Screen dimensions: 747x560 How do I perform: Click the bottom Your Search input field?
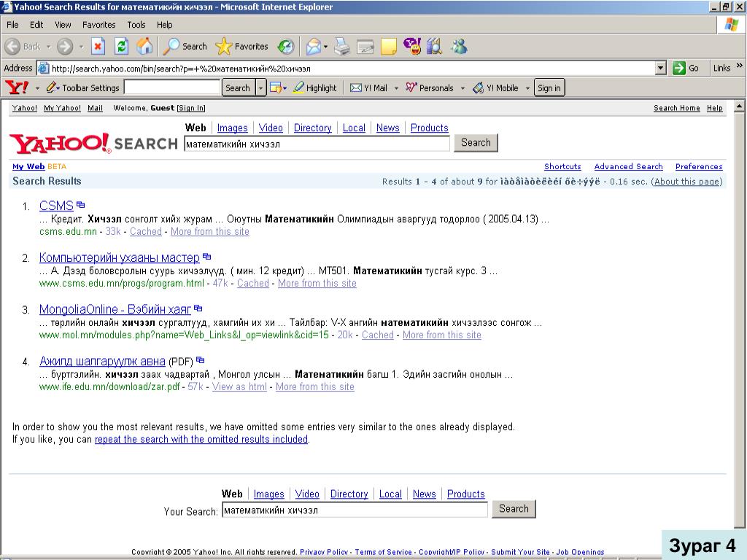(x=355, y=510)
